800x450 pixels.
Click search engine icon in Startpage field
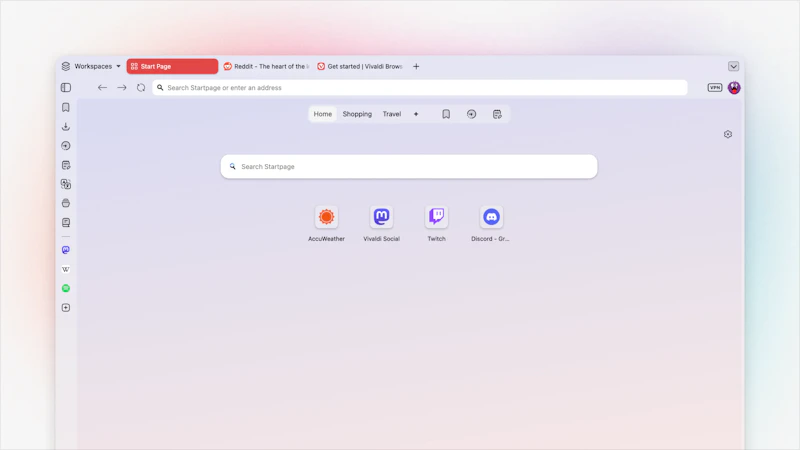[233, 166]
